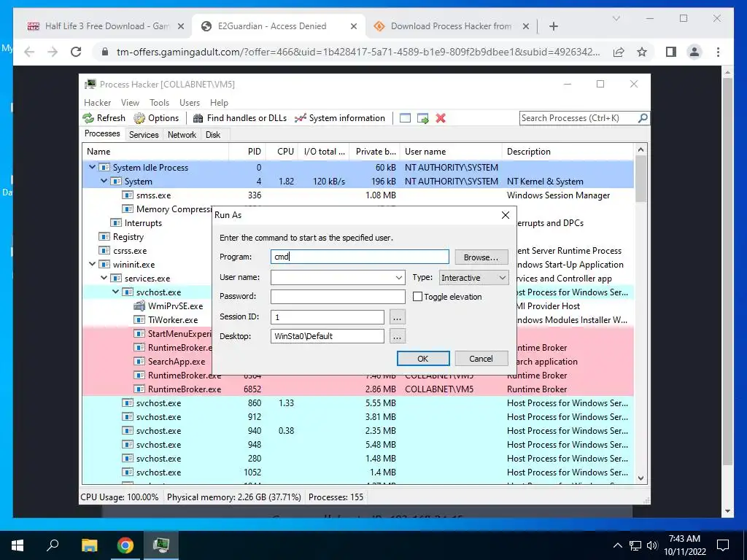Close the Run As dialog
Viewport: 747px width, 560px height.
(x=506, y=215)
